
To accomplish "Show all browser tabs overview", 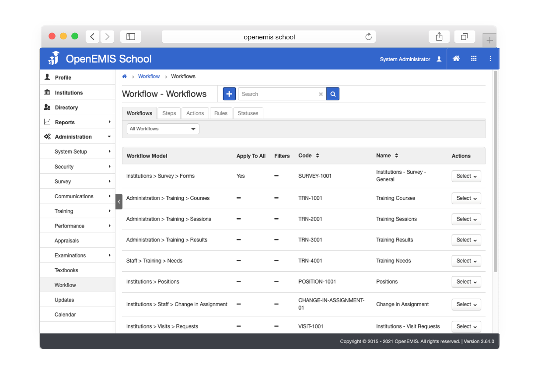I will [465, 37].
